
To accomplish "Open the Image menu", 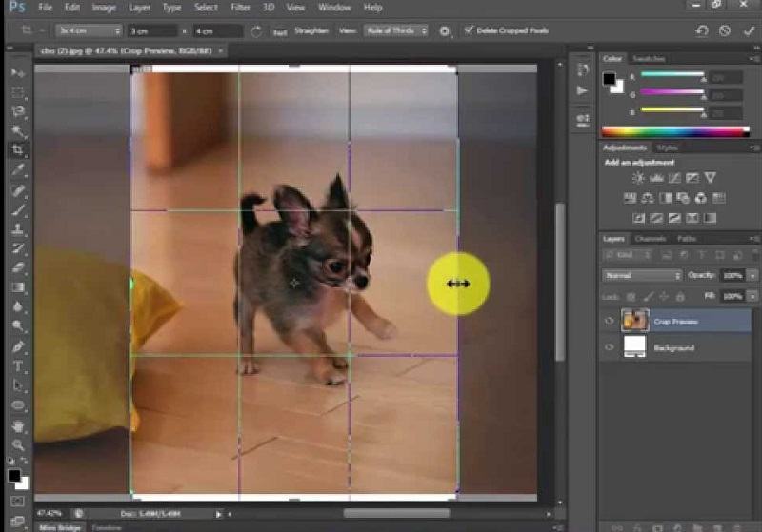I will 104,8.
